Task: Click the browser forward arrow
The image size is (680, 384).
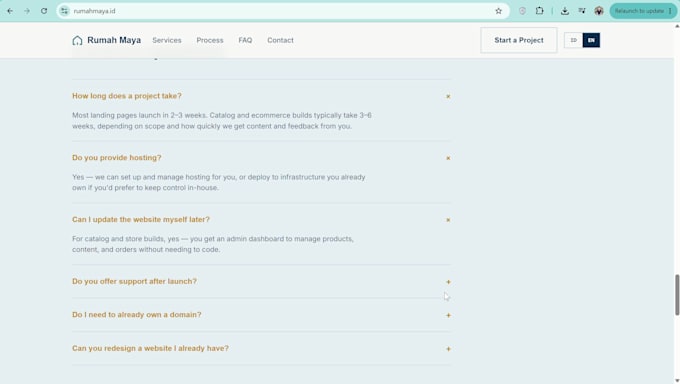Action: (27, 11)
